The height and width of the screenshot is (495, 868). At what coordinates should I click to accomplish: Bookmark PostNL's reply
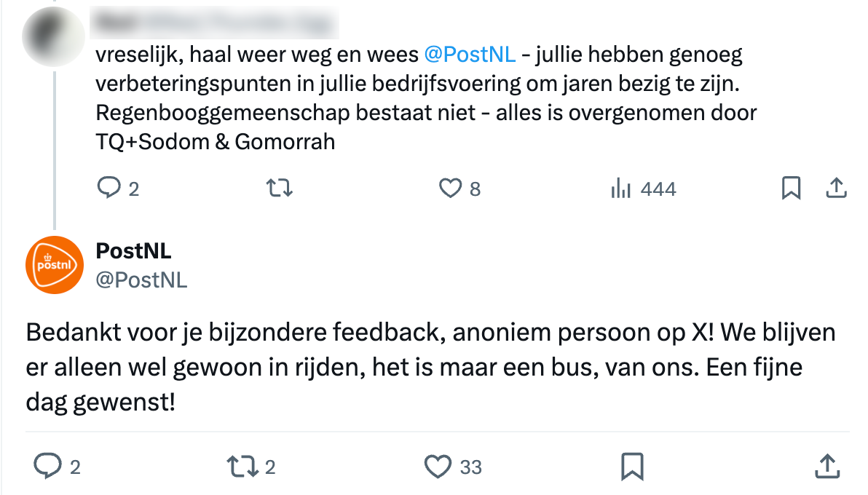point(631,467)
